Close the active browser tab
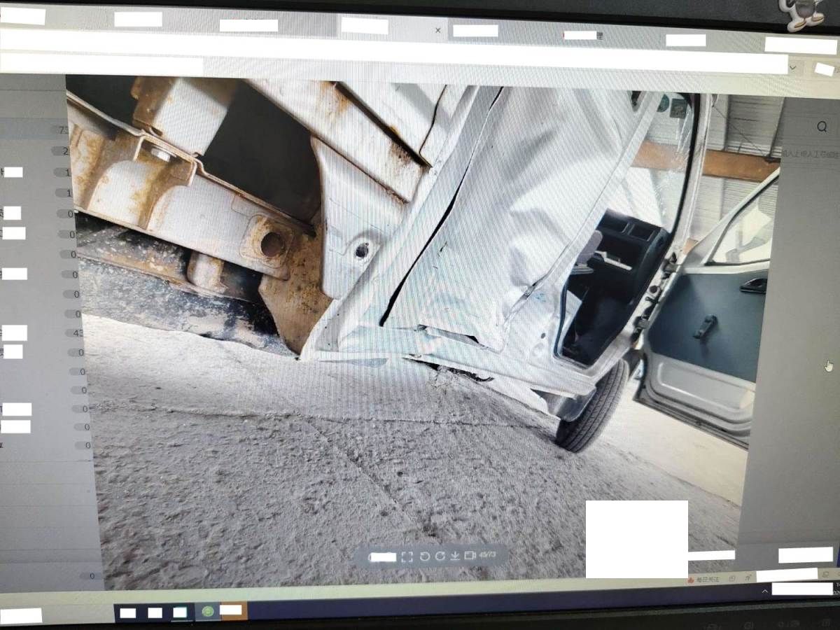This screenshot has width=840, height=630. [x=438, y=31]
